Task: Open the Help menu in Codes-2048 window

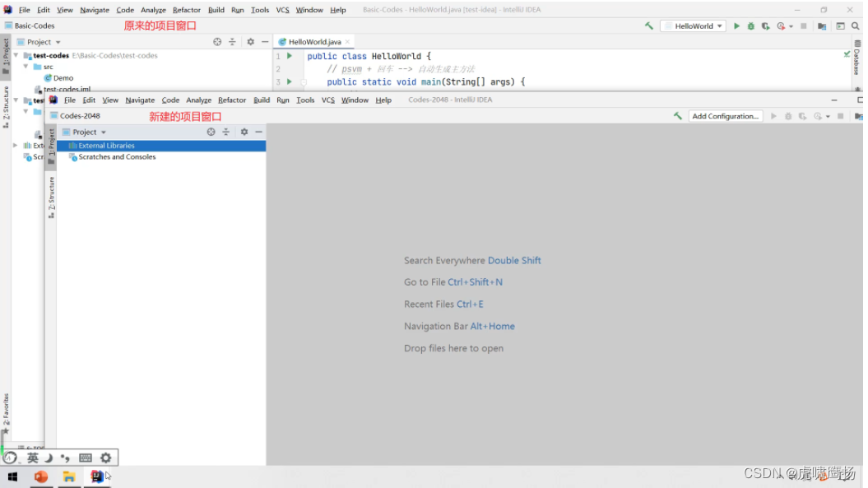Action: tap(383, 100)
